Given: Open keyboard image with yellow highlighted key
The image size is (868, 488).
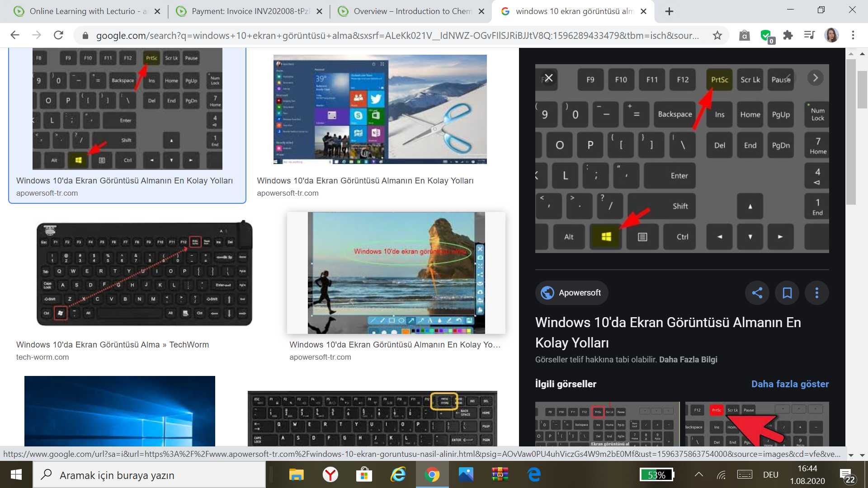Looking at the screenshot, I should click(373, 419).
